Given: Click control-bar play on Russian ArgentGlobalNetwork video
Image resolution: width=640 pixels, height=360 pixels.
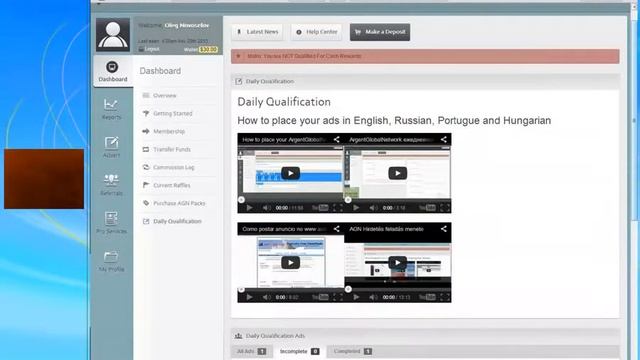Looking at the screenshot, I should click(x=356, y=208).
